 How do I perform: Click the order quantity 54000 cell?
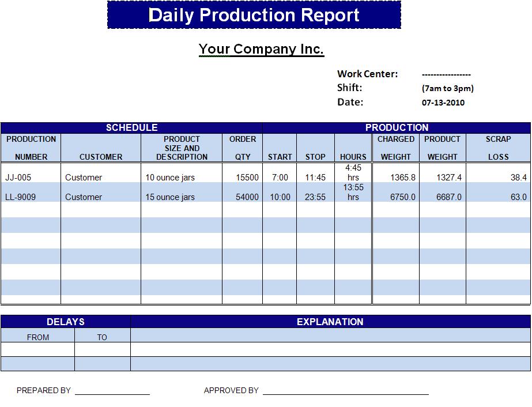247,197
